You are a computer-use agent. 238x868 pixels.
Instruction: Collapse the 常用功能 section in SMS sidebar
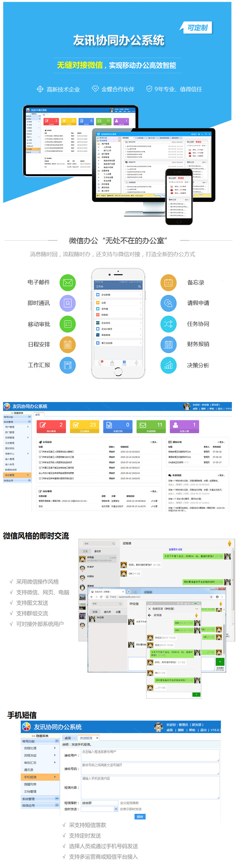pyautogui.click(x=57, y=741)
